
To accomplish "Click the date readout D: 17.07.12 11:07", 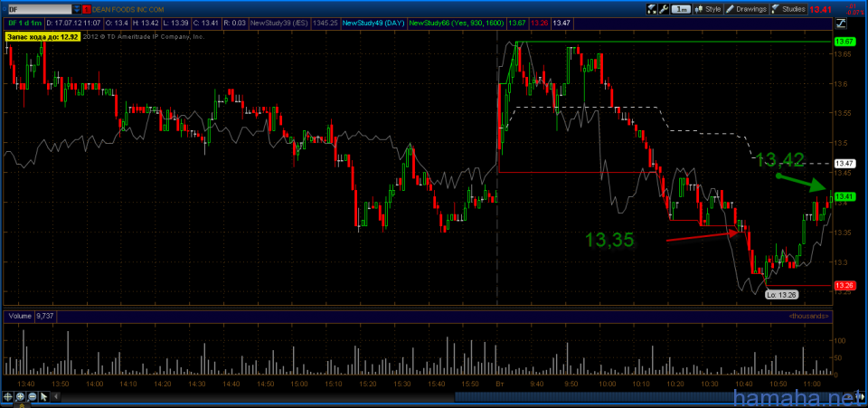I will pos(73,23).
